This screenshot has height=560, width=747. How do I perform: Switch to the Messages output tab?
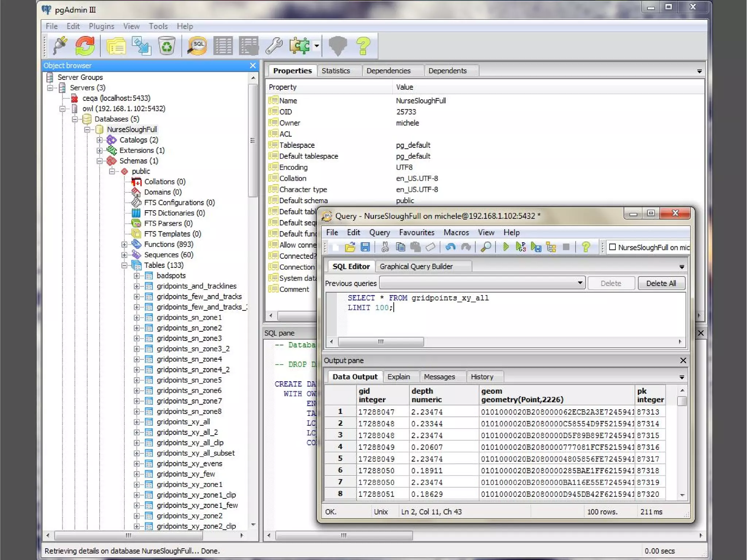[439, 377]
